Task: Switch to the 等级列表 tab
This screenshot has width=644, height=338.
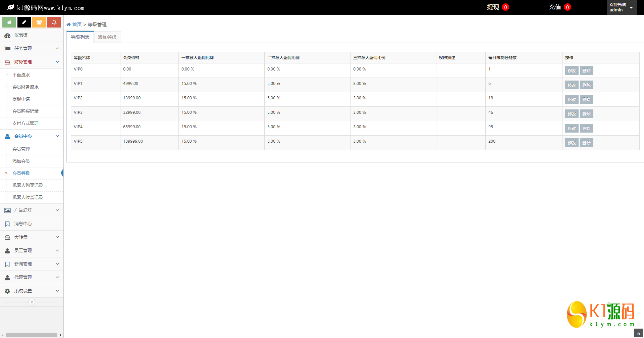Action: pos(80,37)
